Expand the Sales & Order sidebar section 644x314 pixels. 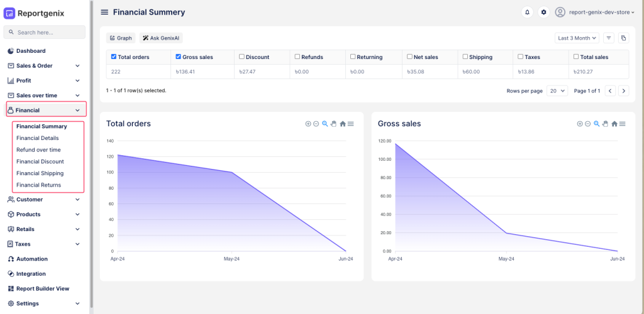point(44,65)
